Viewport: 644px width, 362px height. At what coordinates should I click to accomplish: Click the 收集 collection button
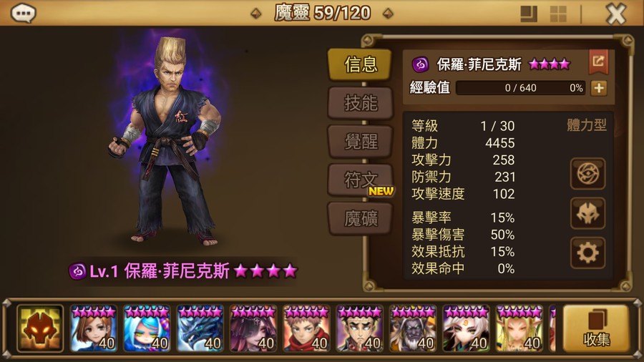click(x=596, y=329)
